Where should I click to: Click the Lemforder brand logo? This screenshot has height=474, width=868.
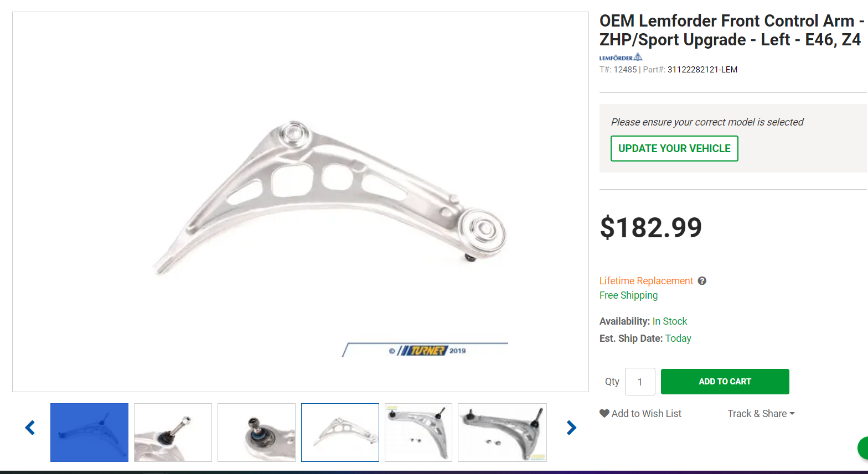(621, 57)
